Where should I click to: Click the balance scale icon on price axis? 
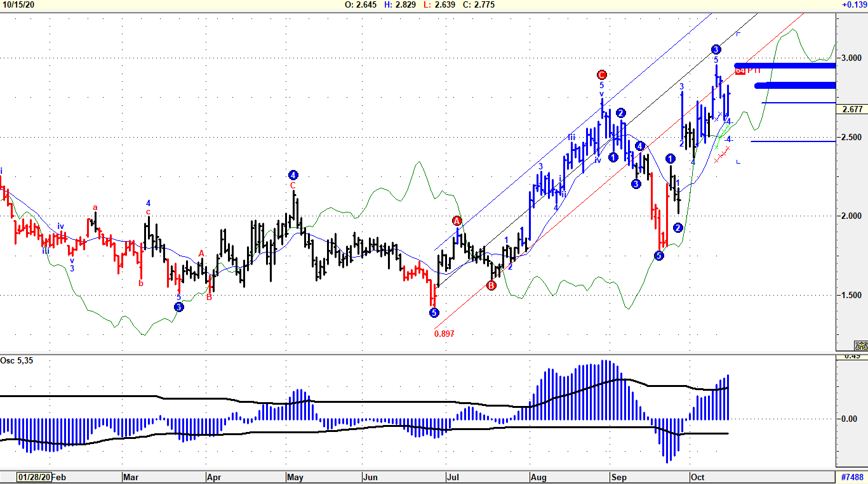(x=861, y=346)
